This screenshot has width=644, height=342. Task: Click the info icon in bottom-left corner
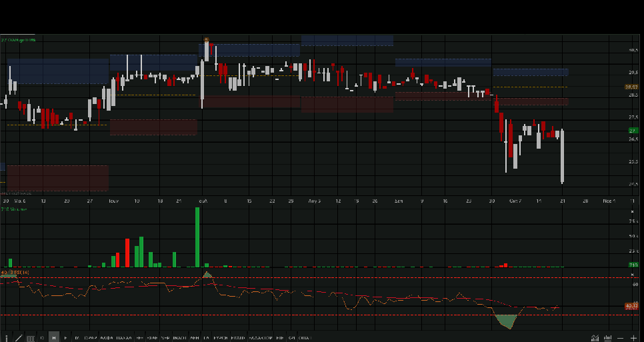click(6, 338)
